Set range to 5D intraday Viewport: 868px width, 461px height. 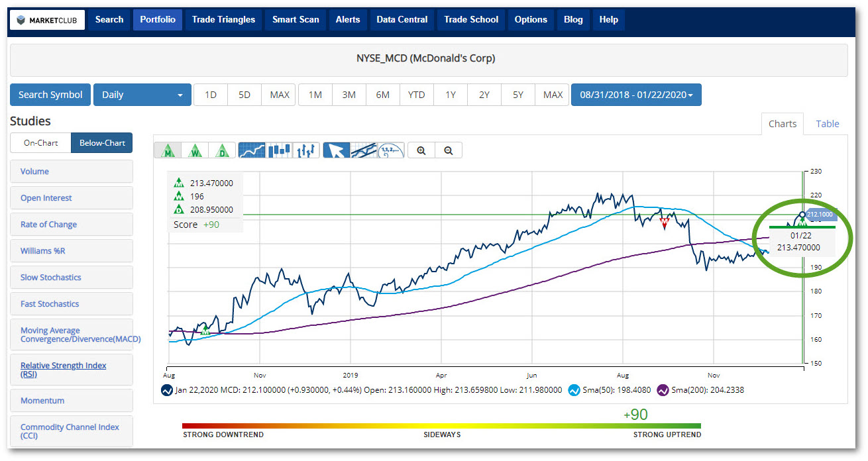[244, 95]
